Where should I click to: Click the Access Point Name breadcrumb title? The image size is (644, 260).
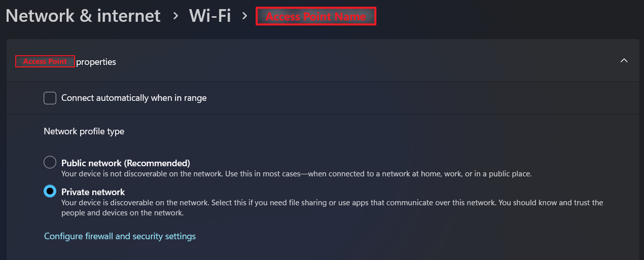tap(315, 16)
